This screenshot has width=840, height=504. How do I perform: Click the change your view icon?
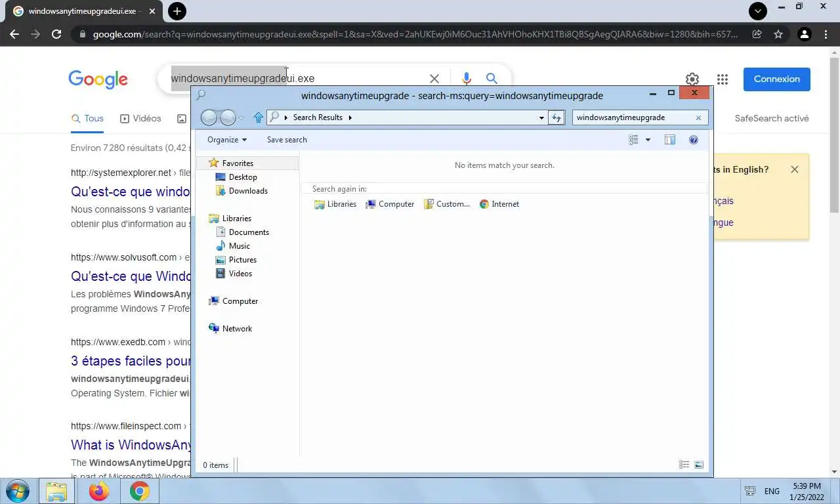pyautogui.click(x=633, y=140)
